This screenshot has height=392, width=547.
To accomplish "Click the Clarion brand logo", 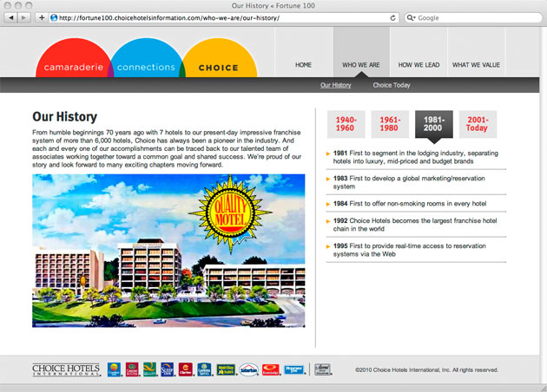I will point(185,369).
